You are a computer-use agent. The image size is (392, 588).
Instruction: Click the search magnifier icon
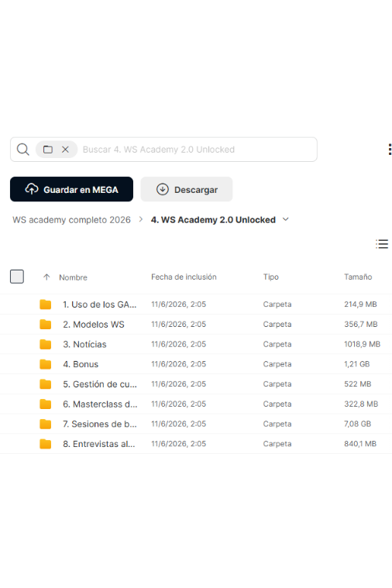pos(23,150)
